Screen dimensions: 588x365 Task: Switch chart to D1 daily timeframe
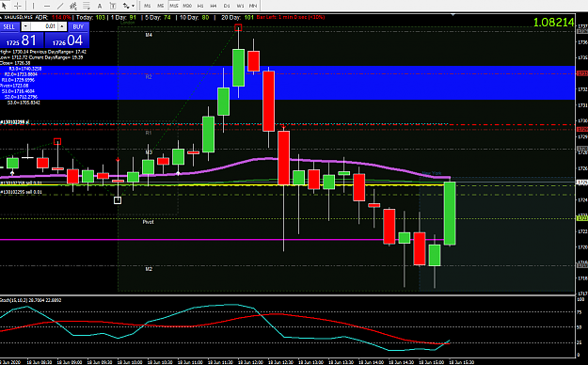[x=227, y=6]
